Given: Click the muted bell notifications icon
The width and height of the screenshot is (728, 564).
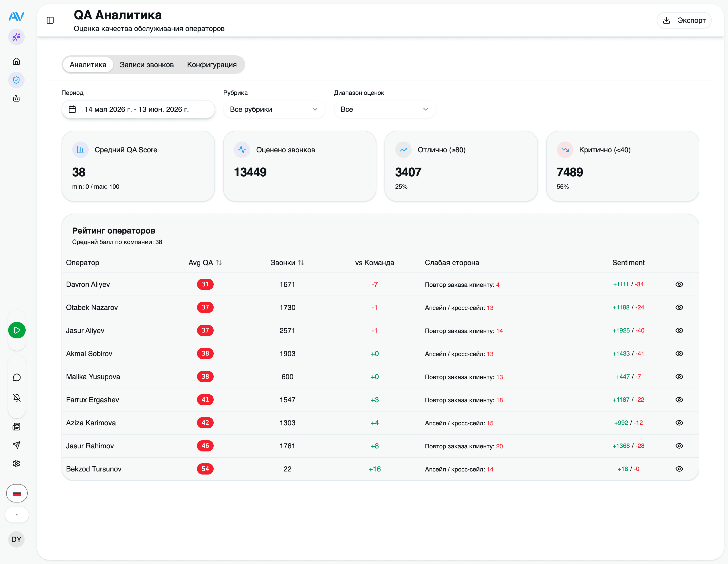Looking at the screenshot, I should pyautogui.click(x=17, y=398).
